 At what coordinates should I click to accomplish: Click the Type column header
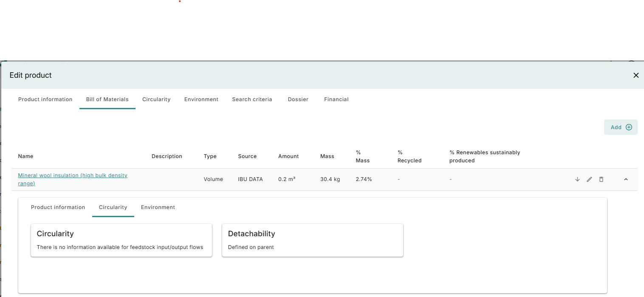(210, 156)
